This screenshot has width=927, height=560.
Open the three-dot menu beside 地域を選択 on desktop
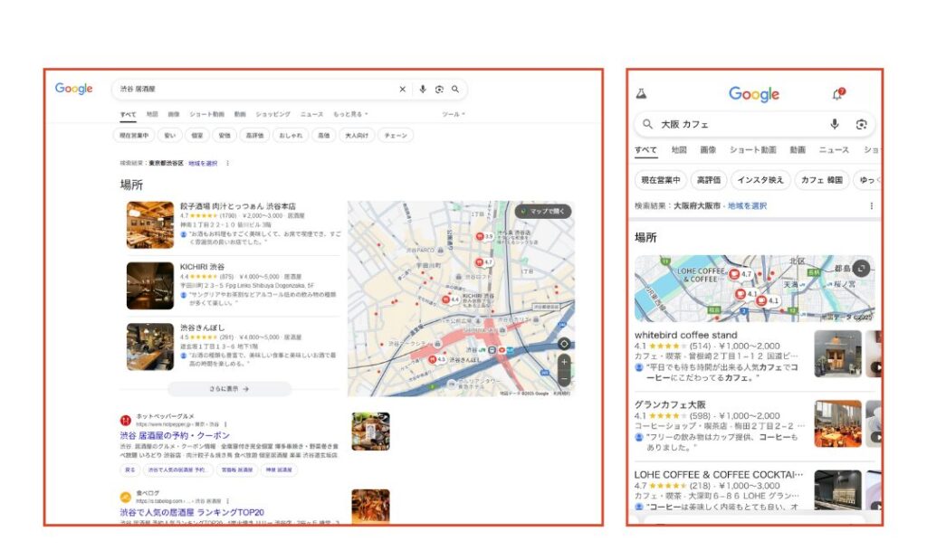pos(227,163)
